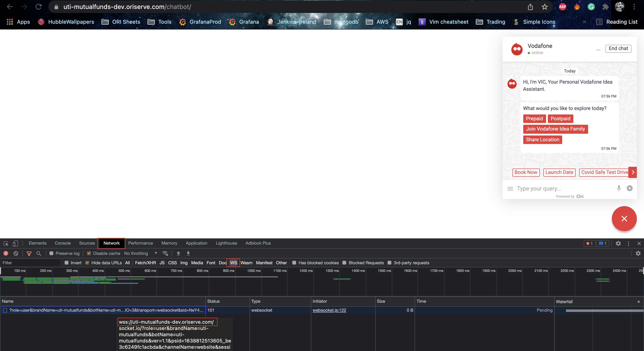Image resolution: width=644 pixels, height=351 pixels.
Task: Click the inspect element picker icon
Action: tap(6, 243)
